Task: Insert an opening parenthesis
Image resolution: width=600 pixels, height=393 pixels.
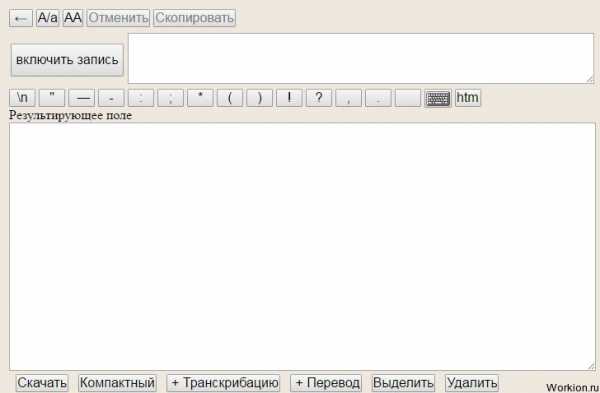Action: coord(230,98)
